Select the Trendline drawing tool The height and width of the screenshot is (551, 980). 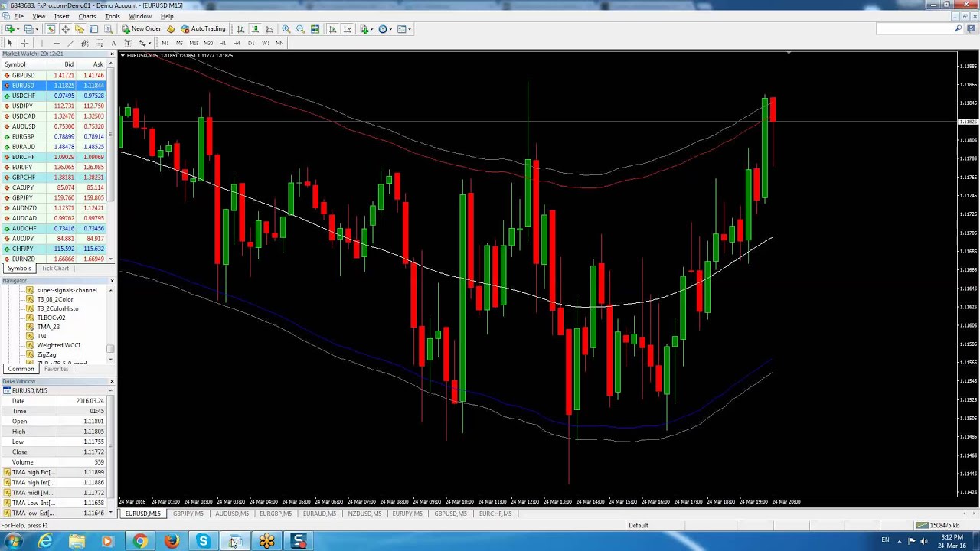[x=70, y=43]
